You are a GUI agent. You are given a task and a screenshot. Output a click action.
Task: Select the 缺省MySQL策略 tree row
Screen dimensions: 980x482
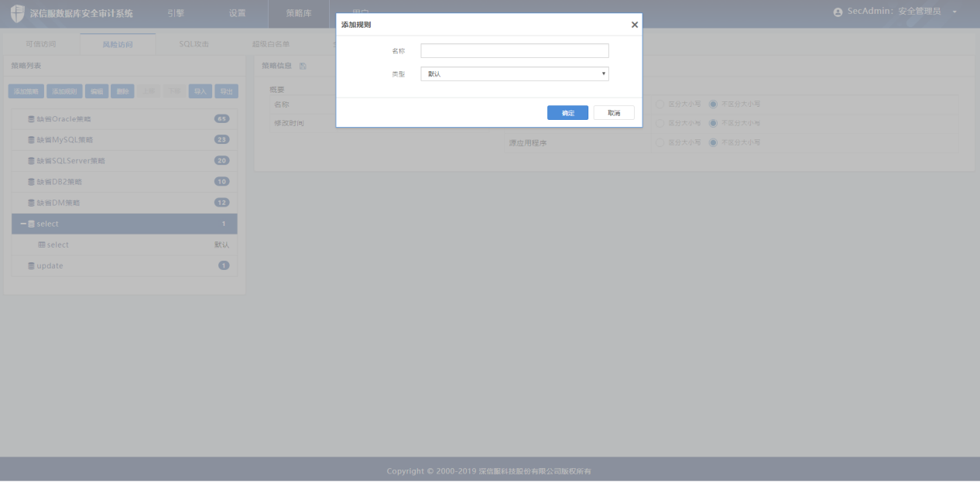coord(125,140)
